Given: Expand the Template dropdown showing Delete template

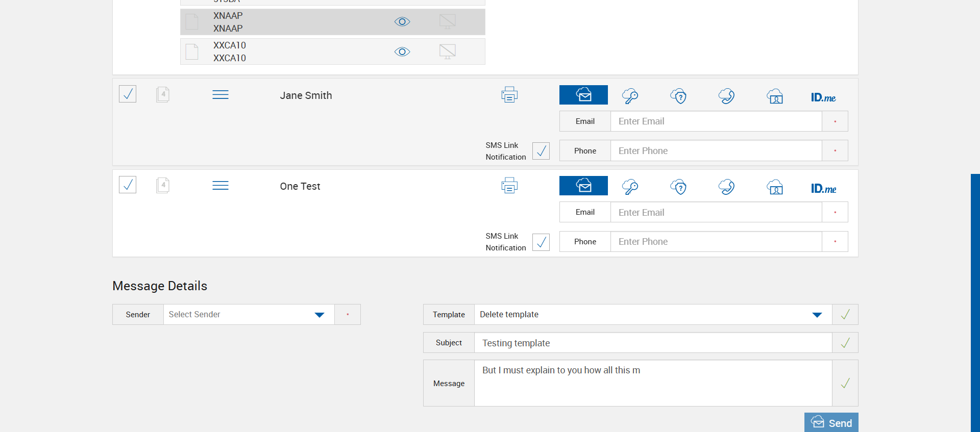Looking at the screenshot, I should pos(817,315).
